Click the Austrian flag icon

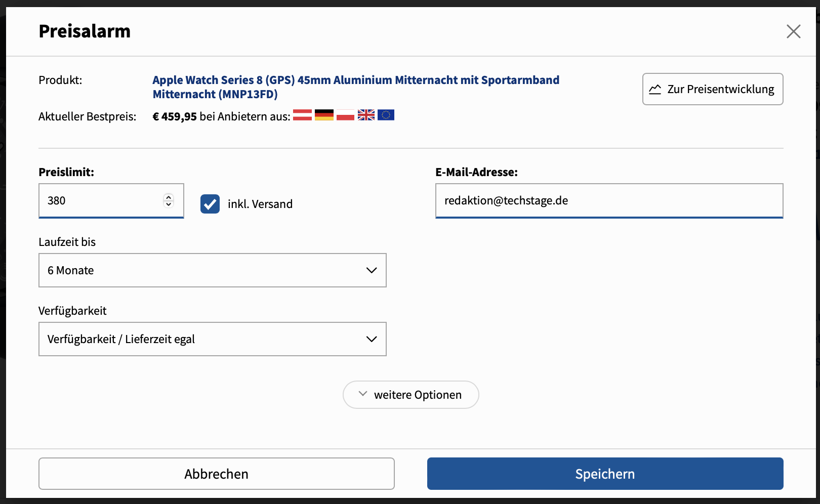pyautogui.click(x=302, y=115)
